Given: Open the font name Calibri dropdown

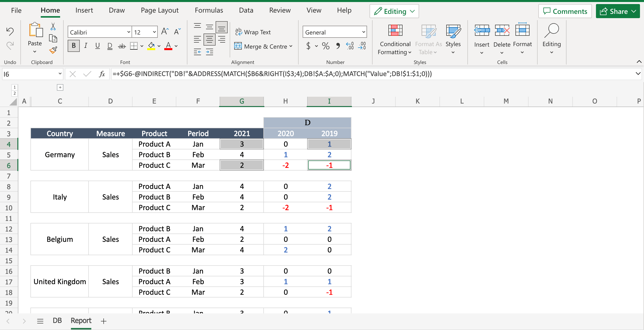Looking at the screenshot, I should (129, 32).
